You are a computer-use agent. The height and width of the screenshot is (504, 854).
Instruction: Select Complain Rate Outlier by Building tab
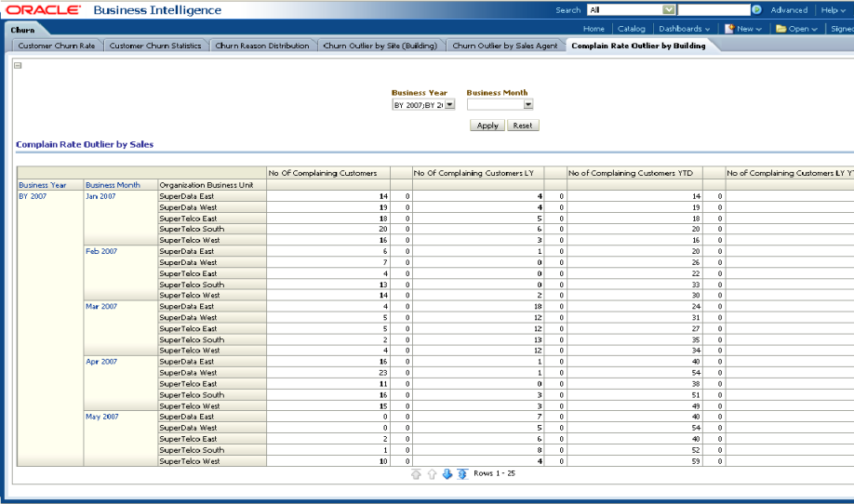tap(638, 46)
